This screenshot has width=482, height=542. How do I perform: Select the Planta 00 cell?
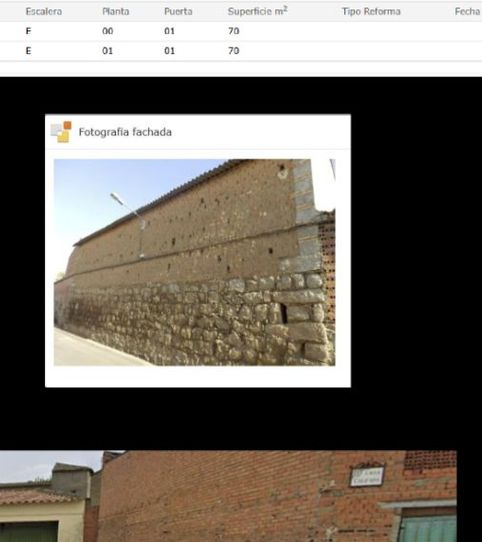coord(108,31)
